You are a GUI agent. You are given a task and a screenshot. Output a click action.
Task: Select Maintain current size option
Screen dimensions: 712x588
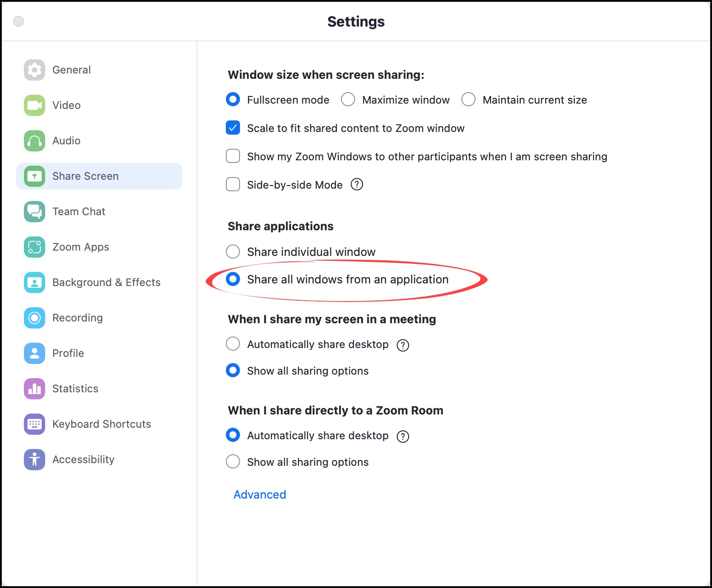click(x=468, y=100)
